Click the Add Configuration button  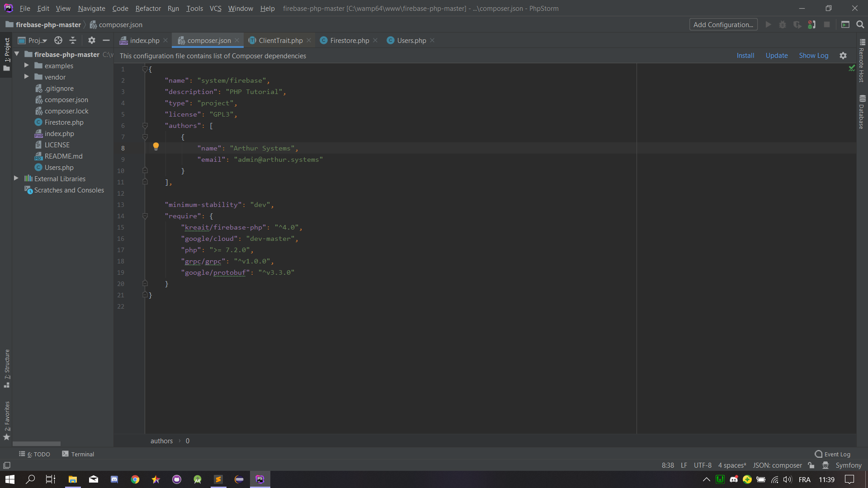coord(723,24)
